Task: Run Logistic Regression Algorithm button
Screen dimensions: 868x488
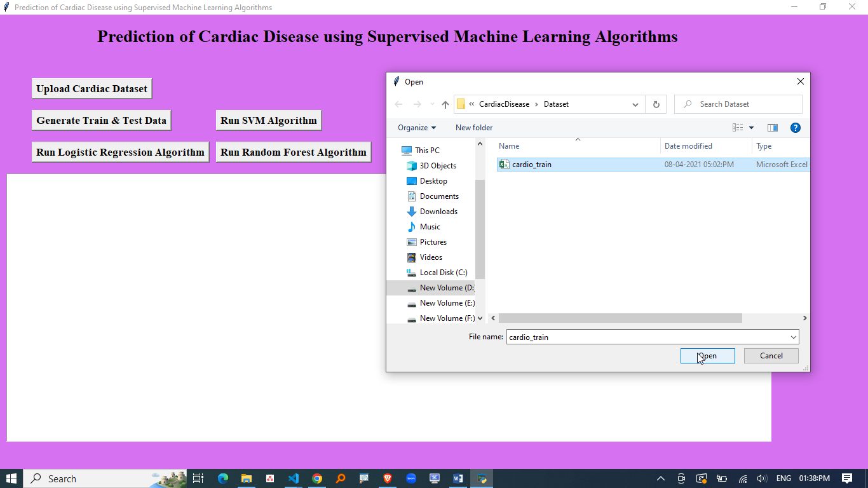Action: (120, 152)
